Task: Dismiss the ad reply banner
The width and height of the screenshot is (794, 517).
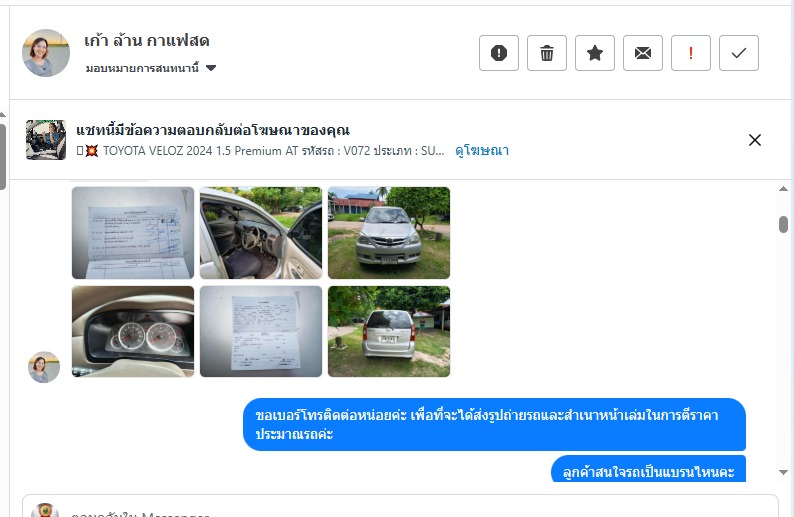Action: (x=755, y=140)
